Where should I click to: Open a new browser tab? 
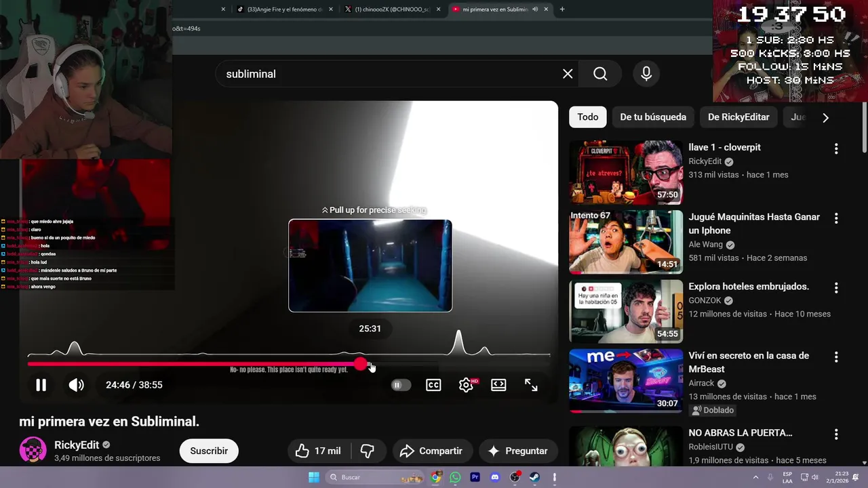pos(562,9)
